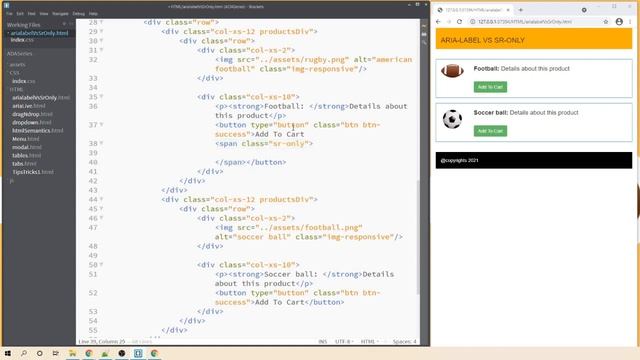This screenshot has height=360, width=640.
Task: Go back in Chrome browser
Action: [438, 22]
